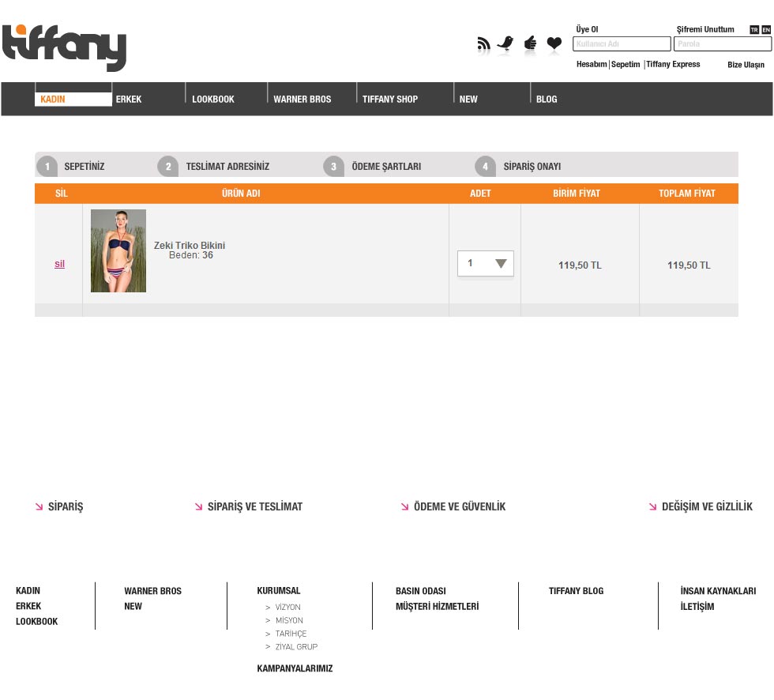774x700 pixels.
Task: Switch language to TR
Action: pos(754,30)
